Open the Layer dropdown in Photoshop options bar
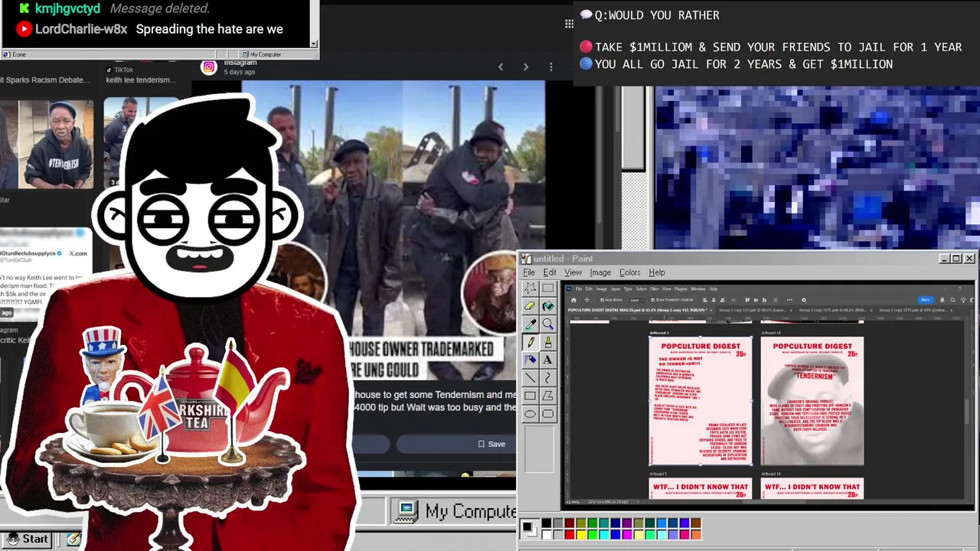The width and height of the screenshot is (980, 551). (637, 300)
